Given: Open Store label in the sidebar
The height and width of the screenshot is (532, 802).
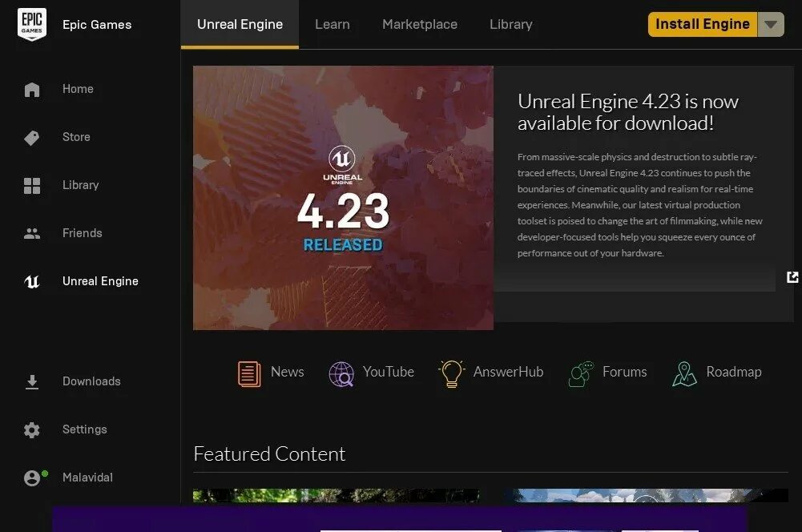Looking at the screenshot, I should click(76, 137).
